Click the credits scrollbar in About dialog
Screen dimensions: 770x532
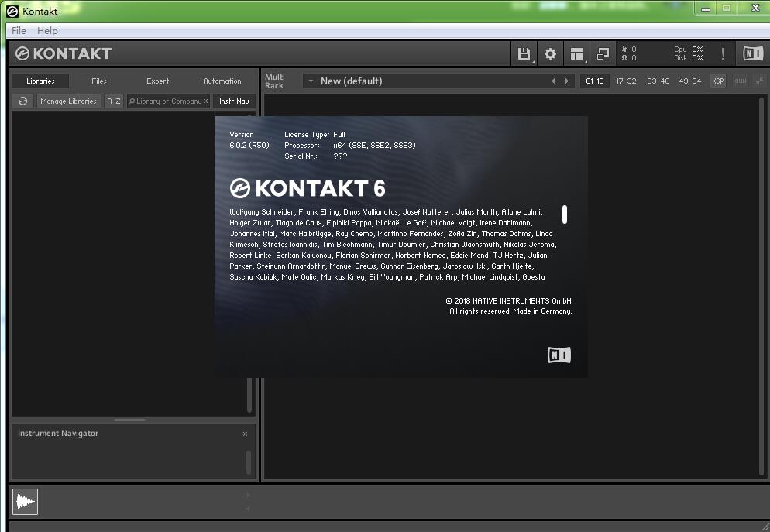[x=565, y=215]
